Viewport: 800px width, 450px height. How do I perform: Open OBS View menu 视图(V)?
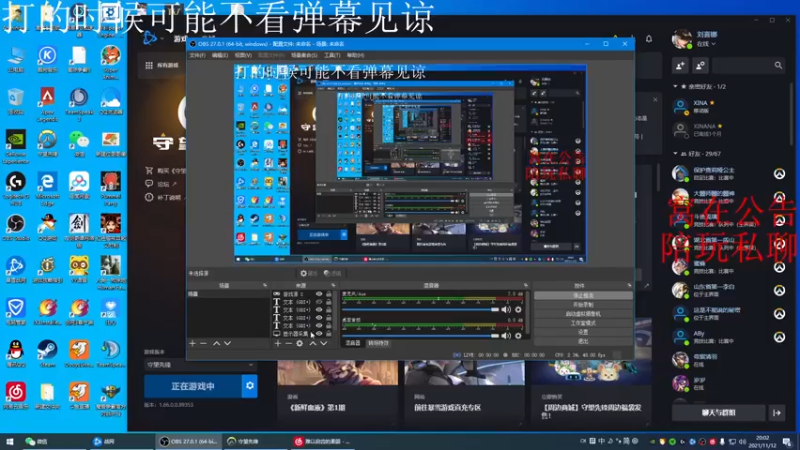coord(243,55)
